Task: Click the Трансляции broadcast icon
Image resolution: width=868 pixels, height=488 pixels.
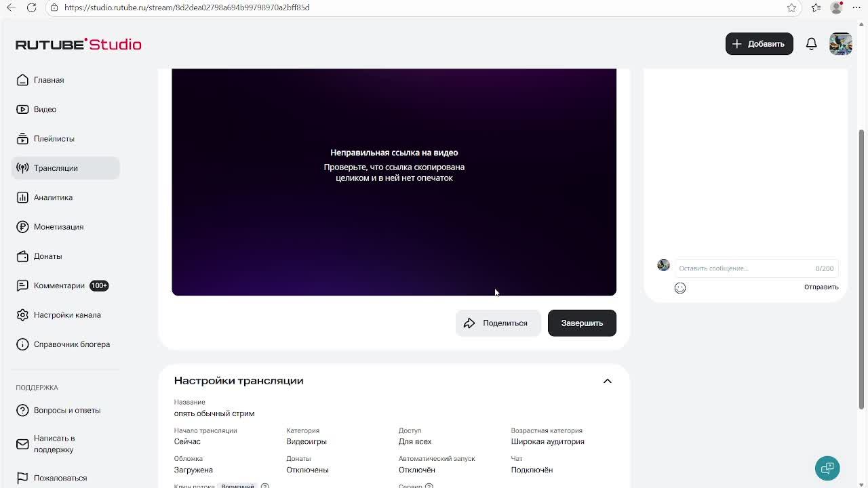Action: pyautogui.click(x=22, y=168)
